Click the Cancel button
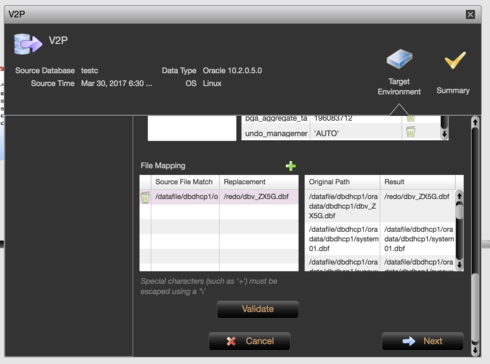 pos(249,341)
